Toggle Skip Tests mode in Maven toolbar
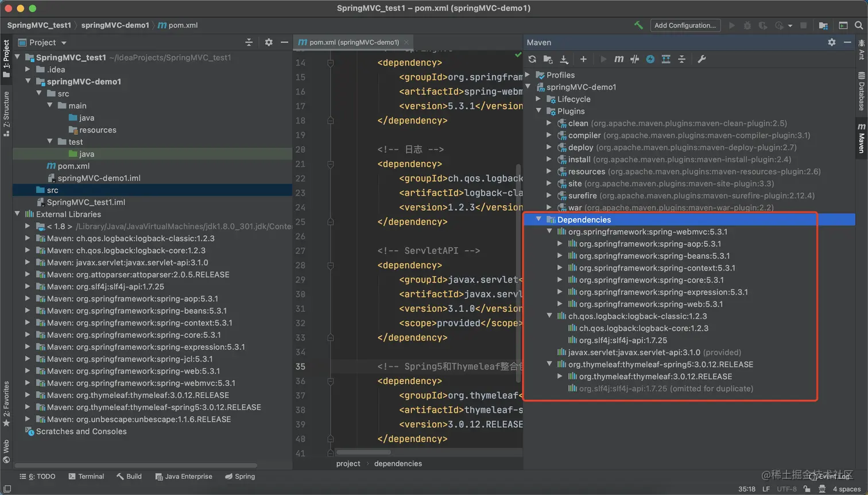 [x=650, y=59]
